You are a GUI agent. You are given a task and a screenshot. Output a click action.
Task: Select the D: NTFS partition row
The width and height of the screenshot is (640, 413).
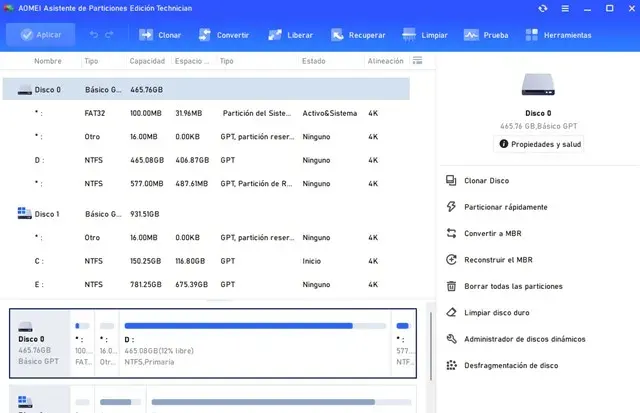coord(206,160)
